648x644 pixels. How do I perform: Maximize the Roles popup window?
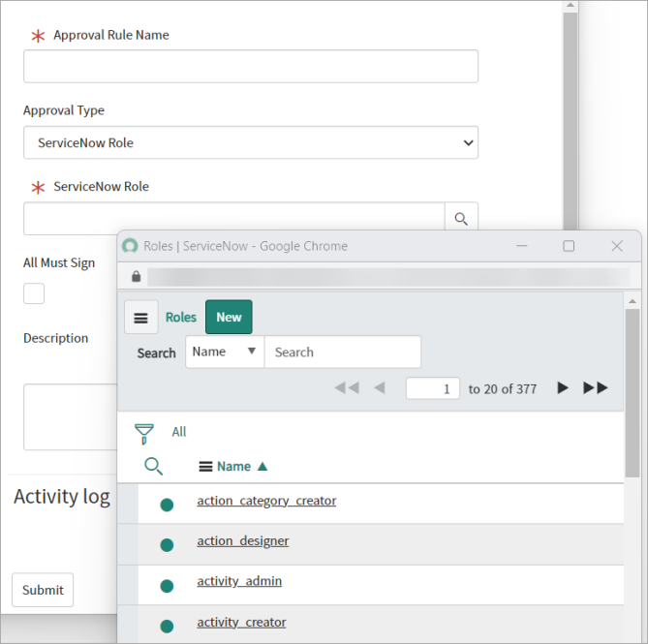click(x=569, y=246)
